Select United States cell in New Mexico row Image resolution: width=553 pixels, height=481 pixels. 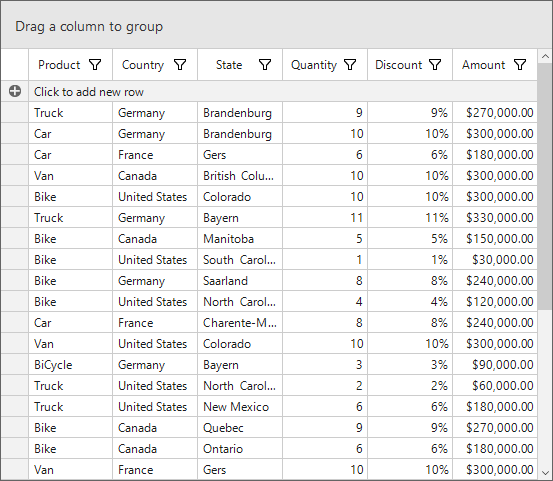155,407
